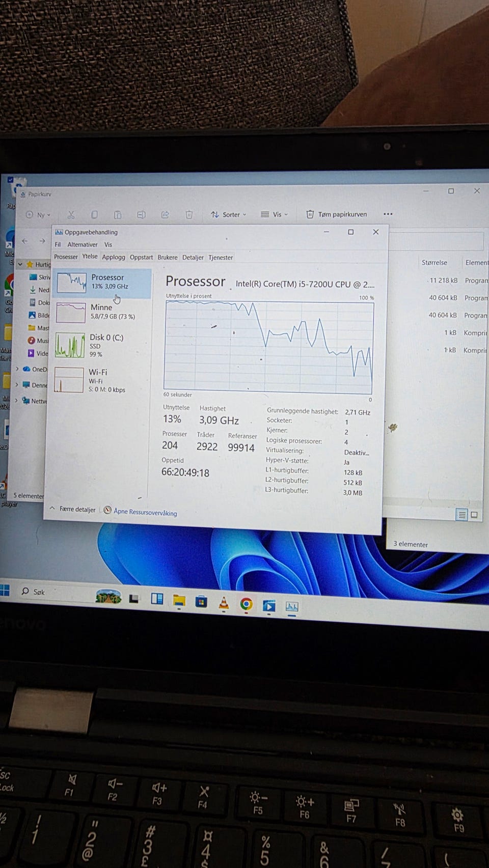This screenshot has width=489, height=868.
Task: Click Færre detaljer to collapse view
Action: click(72, 509)
